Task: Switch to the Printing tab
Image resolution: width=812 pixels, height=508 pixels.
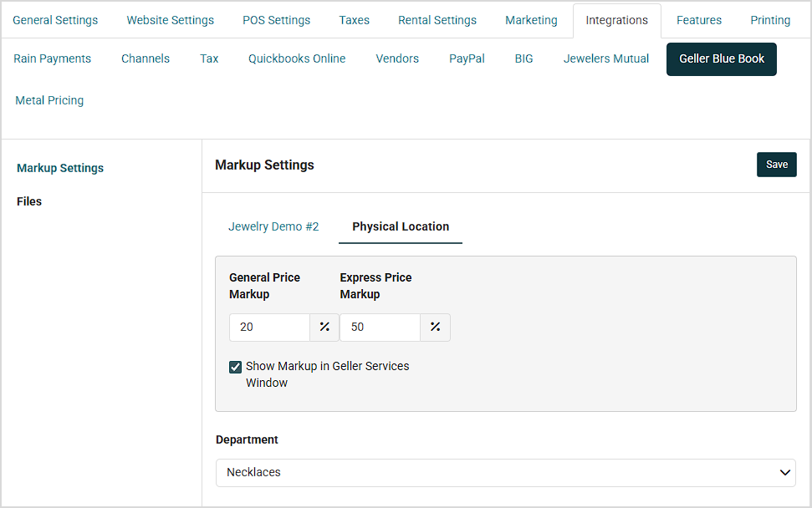Action: [770, 20]
